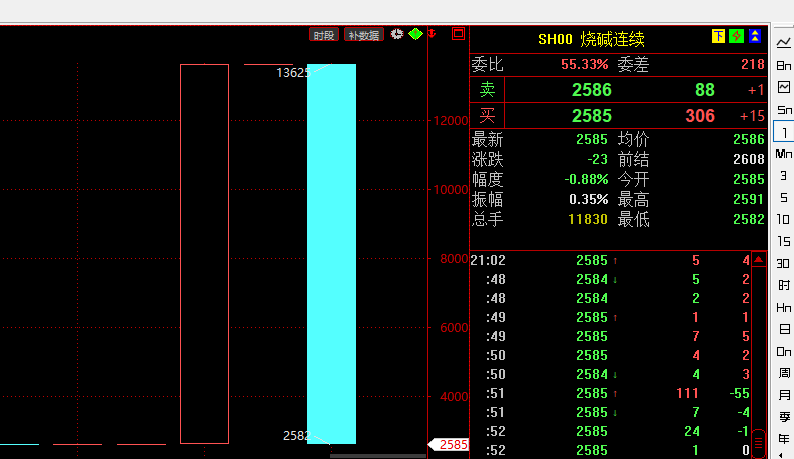This screenshot has width=794, height=459.
Task: Click the 卖 sell label
Action: (487, 90)
